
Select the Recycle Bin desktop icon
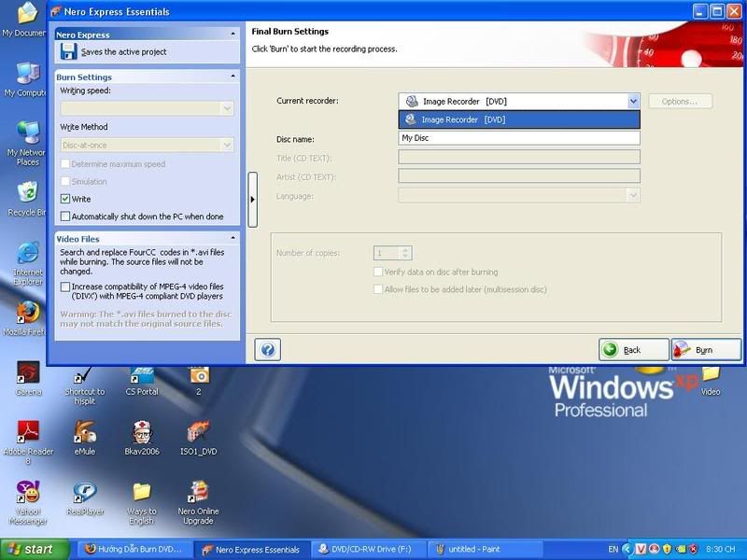27,199
